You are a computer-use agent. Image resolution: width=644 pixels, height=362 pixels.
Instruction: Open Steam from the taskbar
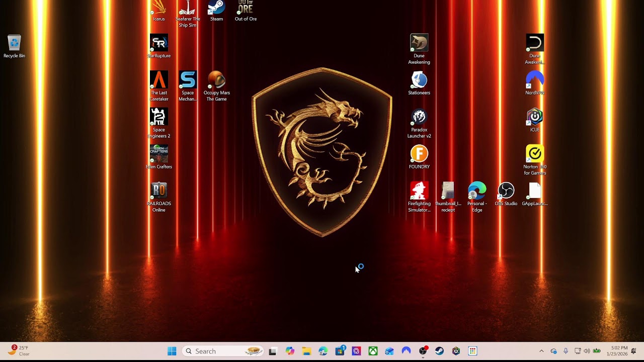(x=440, y=351)
